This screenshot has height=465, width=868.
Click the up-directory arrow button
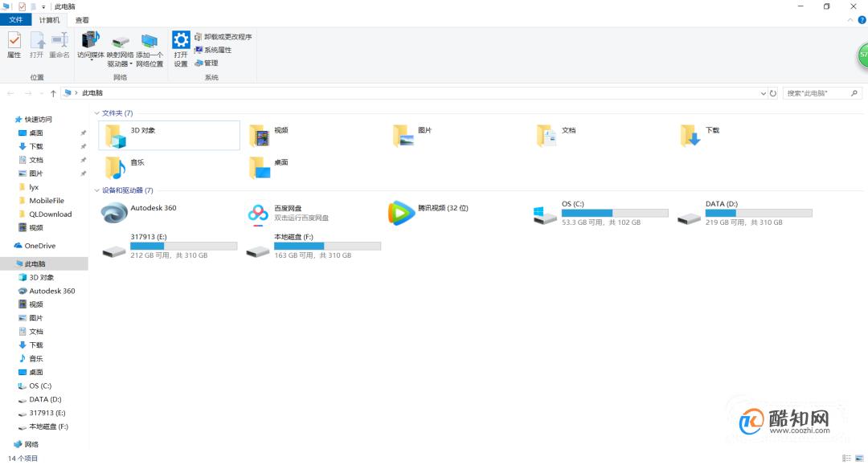(53, 93)
